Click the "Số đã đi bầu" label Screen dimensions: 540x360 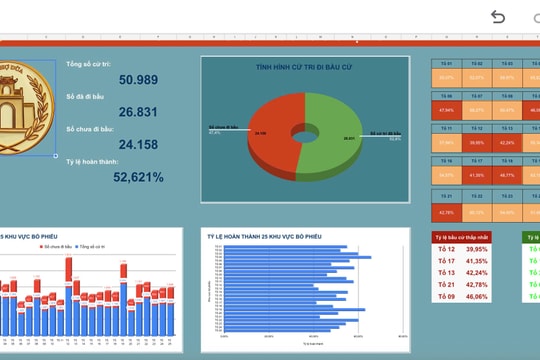click(x=85, y=97)
